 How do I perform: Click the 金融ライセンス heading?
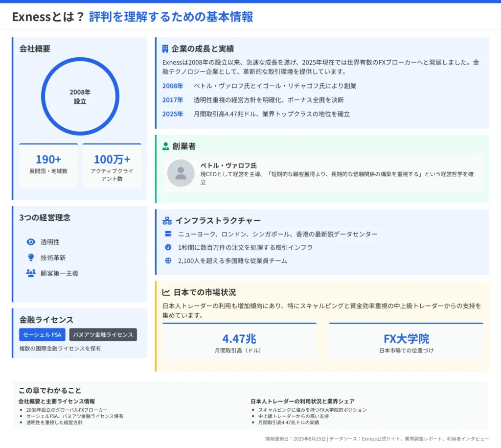46,320
